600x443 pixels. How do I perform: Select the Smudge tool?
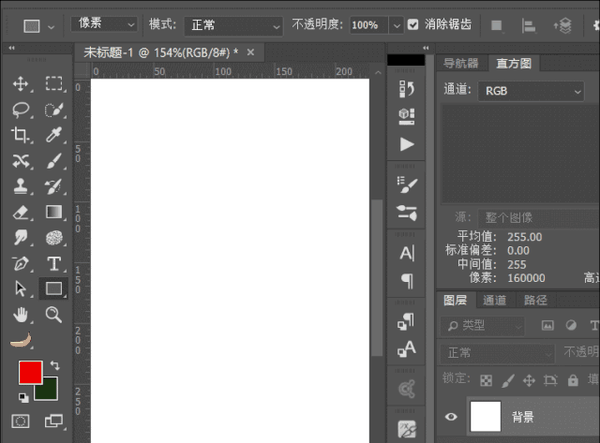(x=21, y=238)
